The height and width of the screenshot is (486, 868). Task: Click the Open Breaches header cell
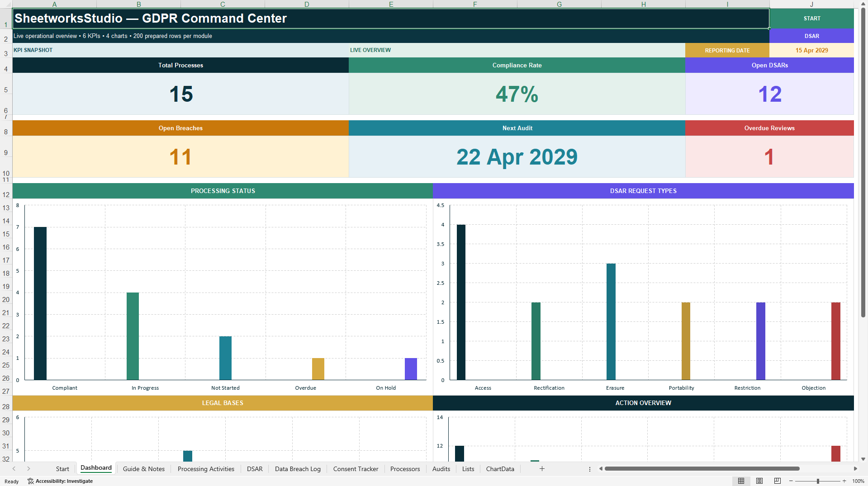coord(181,128)
